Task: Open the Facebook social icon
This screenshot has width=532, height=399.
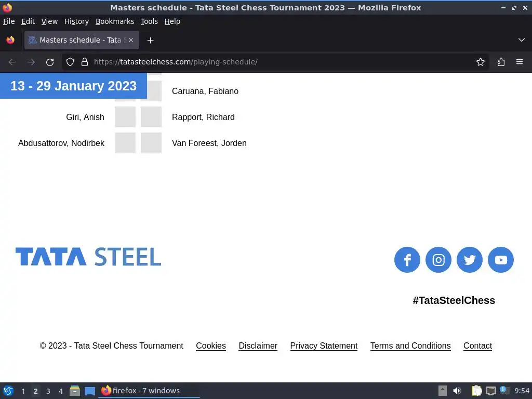Action: 407,260
